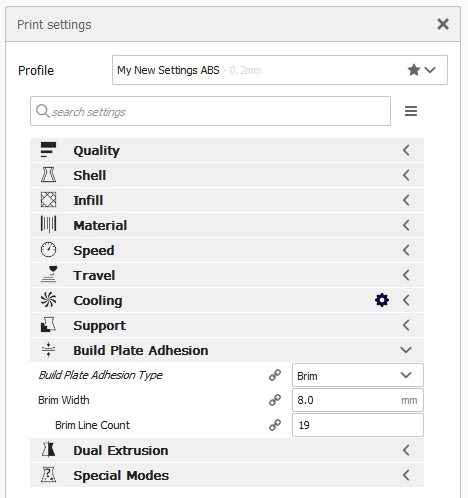
Task: Click the Quality category icon
Action: (48, 150)
